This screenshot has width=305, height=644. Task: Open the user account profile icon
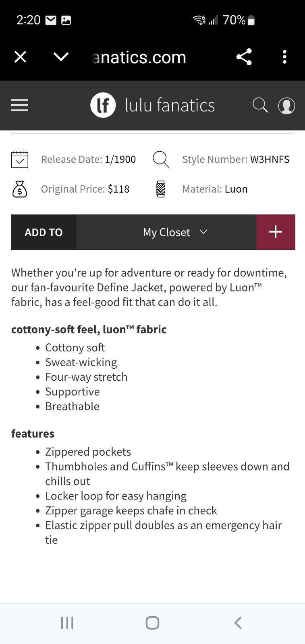tap(286, 105)
